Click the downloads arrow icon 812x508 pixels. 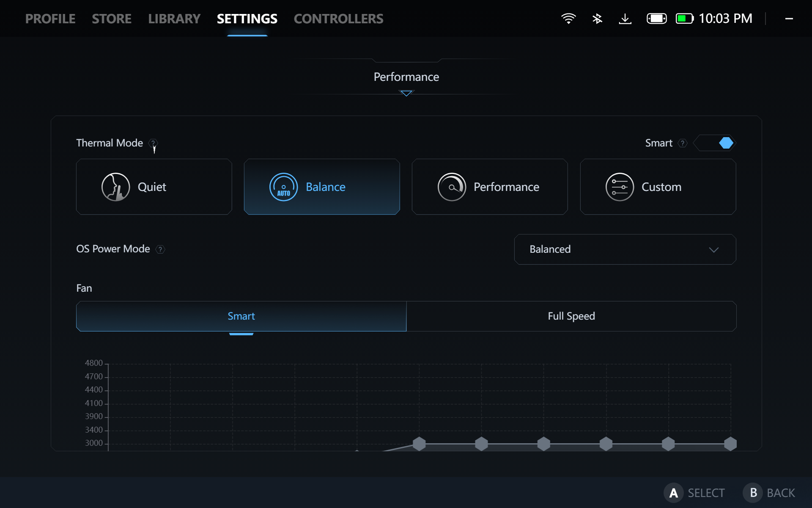(625, 19)
